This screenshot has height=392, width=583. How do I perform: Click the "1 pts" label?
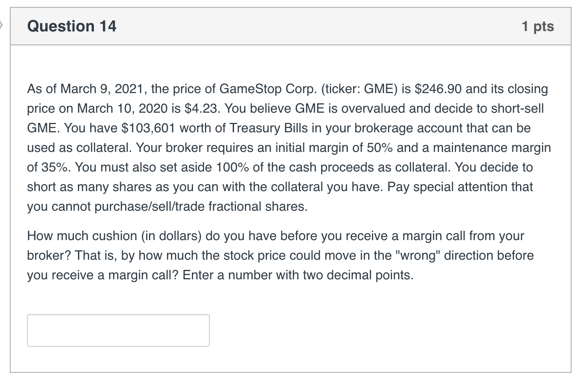538,26
